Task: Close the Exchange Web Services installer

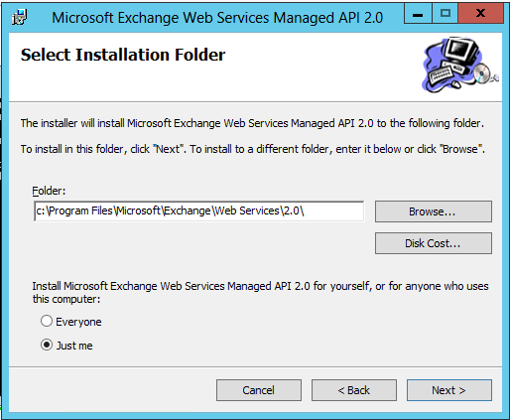Action: [481, 14]
